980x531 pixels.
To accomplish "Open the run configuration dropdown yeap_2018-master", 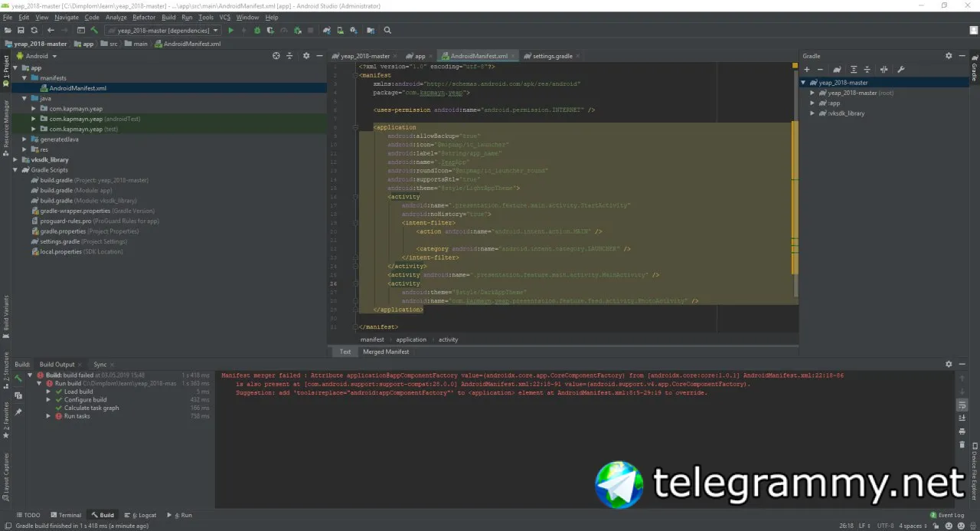I will (x=162, y=31).
